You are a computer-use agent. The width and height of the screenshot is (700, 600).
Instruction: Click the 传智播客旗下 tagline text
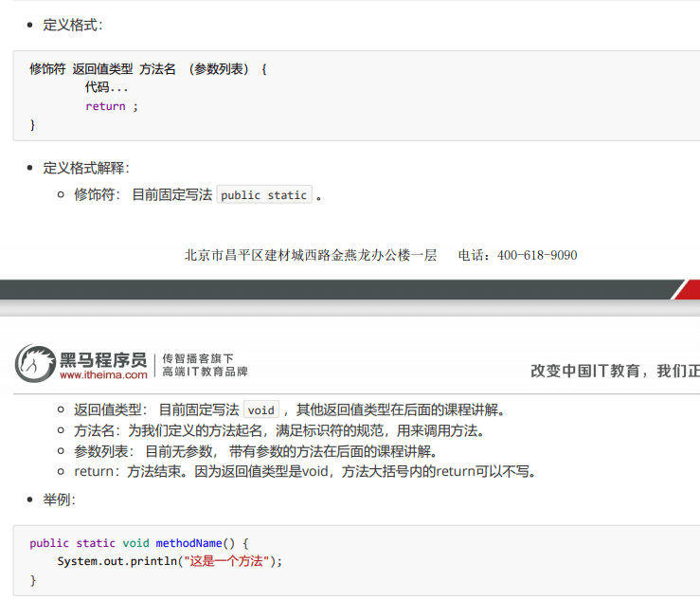[198, 358]
